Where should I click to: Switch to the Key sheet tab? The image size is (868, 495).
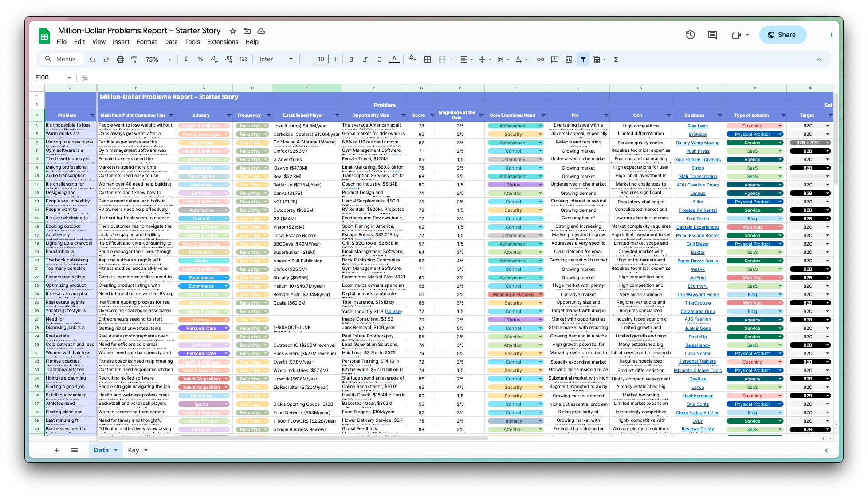click(x=134, y=450)
